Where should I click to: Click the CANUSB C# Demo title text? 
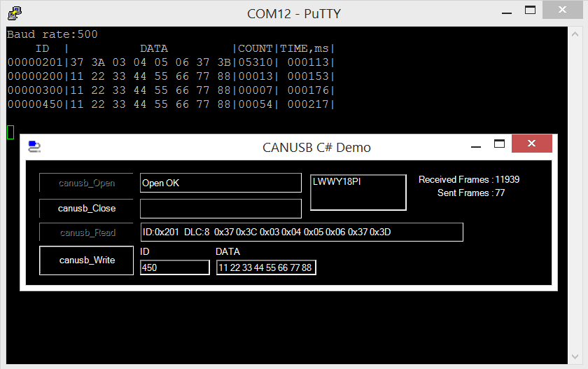point(316,147)
